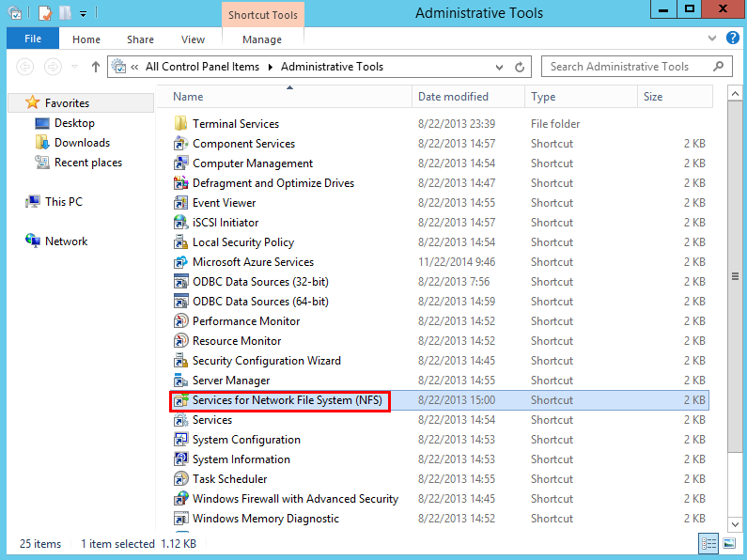Click the vertical scrollbar thumb
Screen dimensions: 747x560
(735, 276)
